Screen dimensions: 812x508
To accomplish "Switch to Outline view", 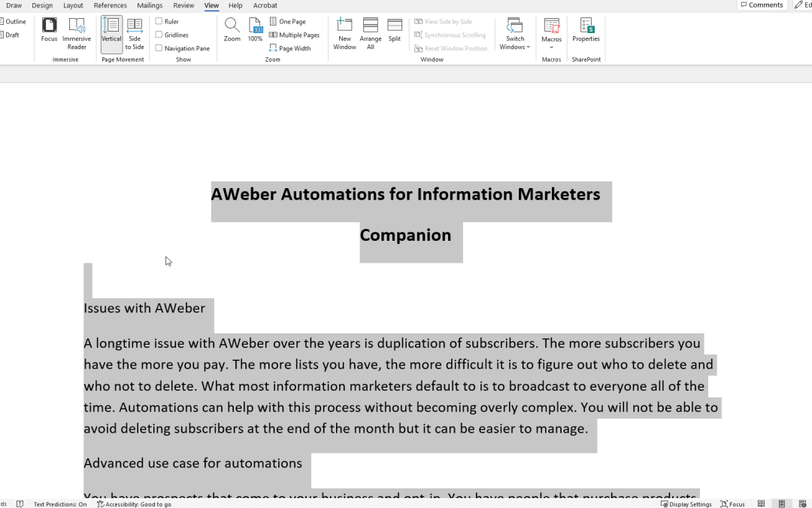I will pyautogui.click(x=13, y=21).
